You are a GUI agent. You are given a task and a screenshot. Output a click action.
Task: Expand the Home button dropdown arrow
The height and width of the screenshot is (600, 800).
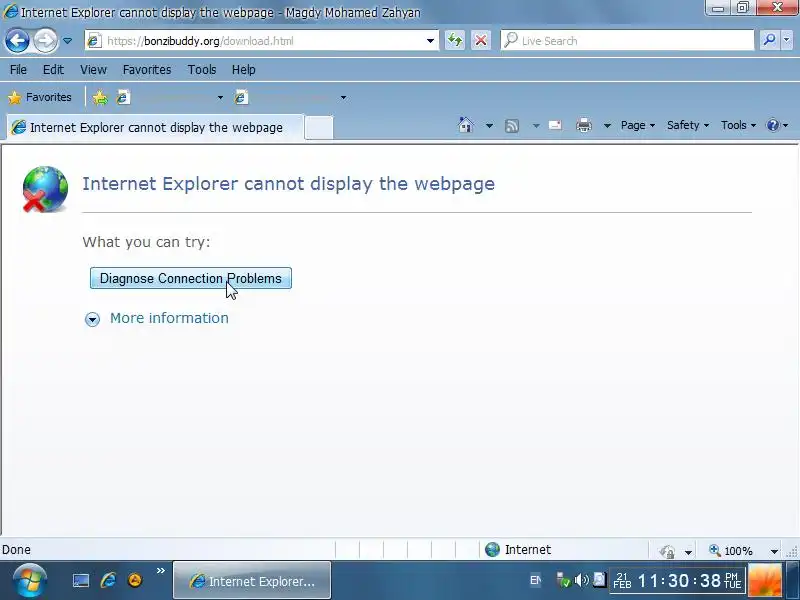coord(489,126)
